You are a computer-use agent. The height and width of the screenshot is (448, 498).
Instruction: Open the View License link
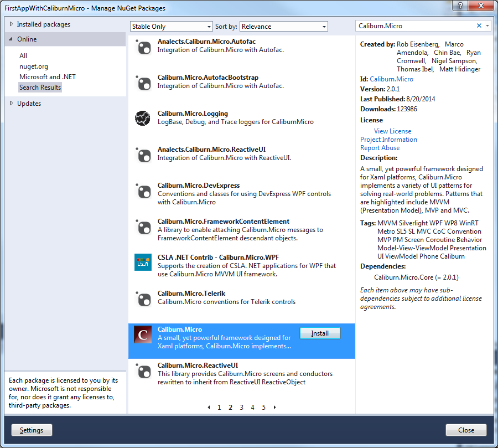pos(392,131)
